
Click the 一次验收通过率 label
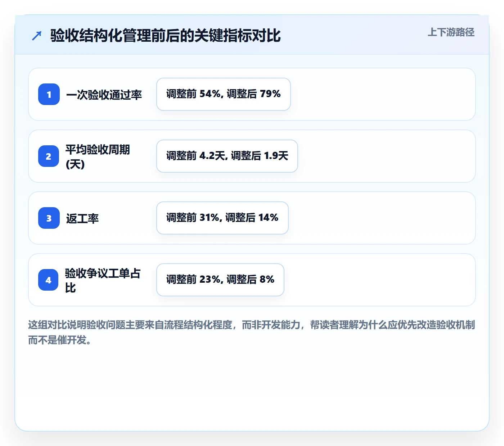[104, 95]
